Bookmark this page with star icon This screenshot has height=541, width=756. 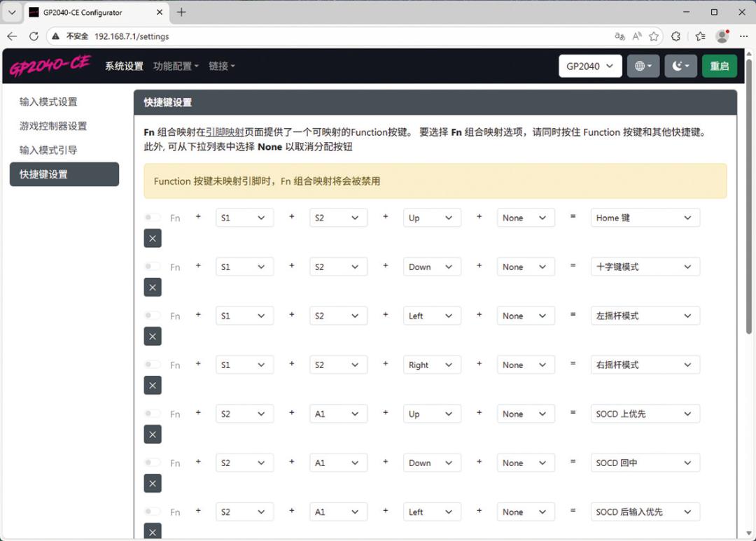654,36
